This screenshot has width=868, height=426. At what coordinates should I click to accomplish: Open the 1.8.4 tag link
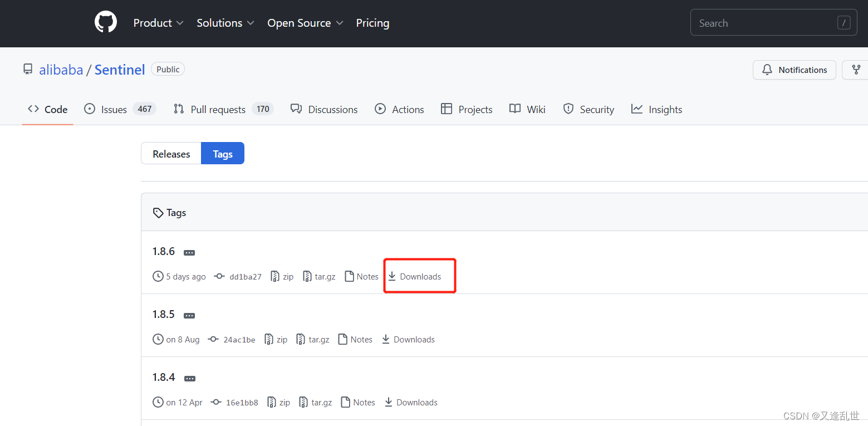point(164,377)
